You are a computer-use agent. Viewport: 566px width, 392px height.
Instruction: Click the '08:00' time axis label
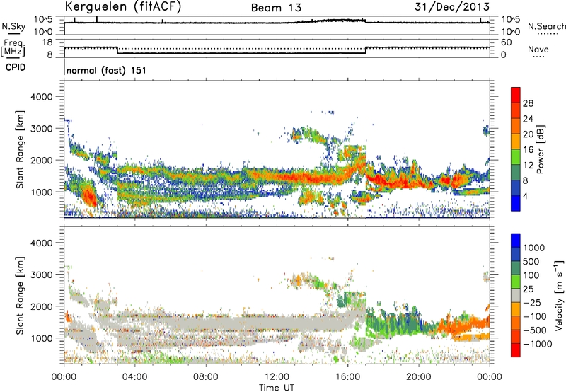click(206, 377)
